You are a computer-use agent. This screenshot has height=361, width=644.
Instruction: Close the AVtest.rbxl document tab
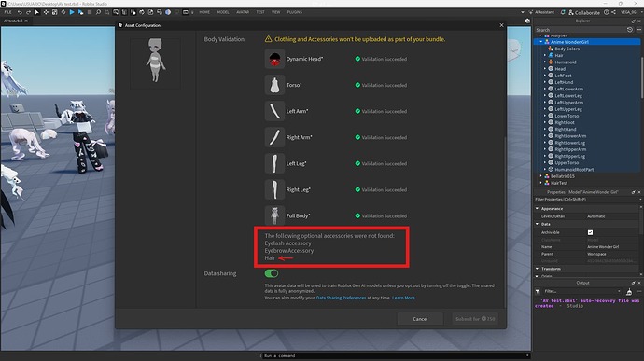[26, 21]
